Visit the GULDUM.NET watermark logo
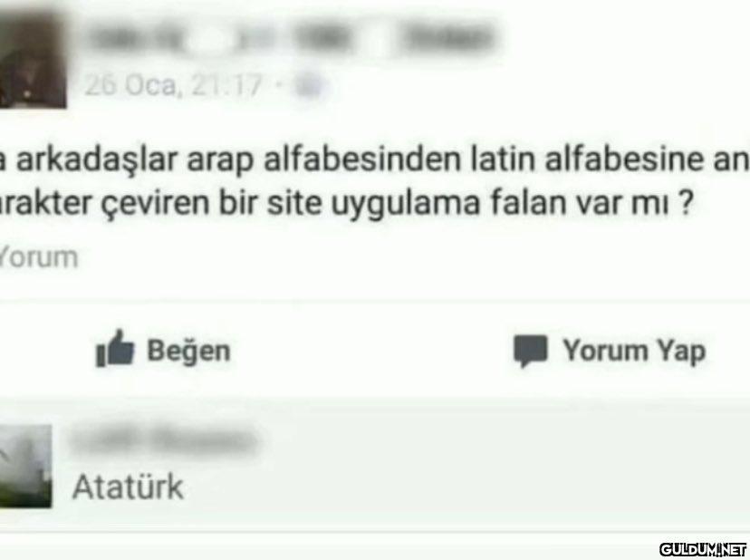The image size is (750, 560). (x=703, y=549)
